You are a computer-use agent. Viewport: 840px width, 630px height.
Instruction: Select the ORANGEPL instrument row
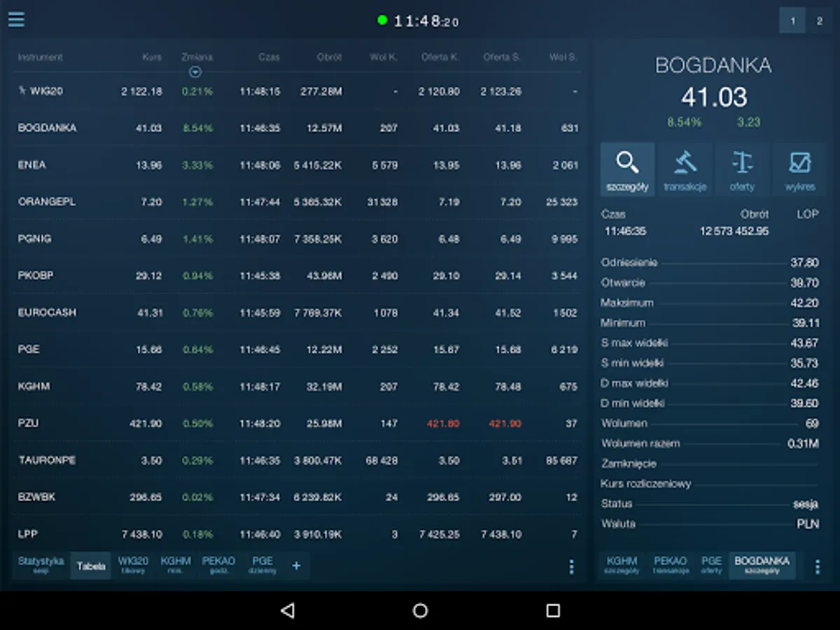click(x=297, y=202)
